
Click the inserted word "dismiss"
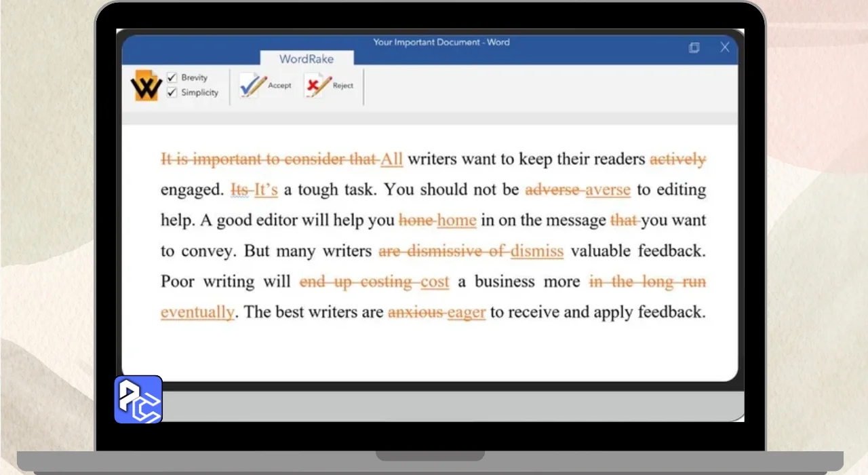[x=537, y=251]
